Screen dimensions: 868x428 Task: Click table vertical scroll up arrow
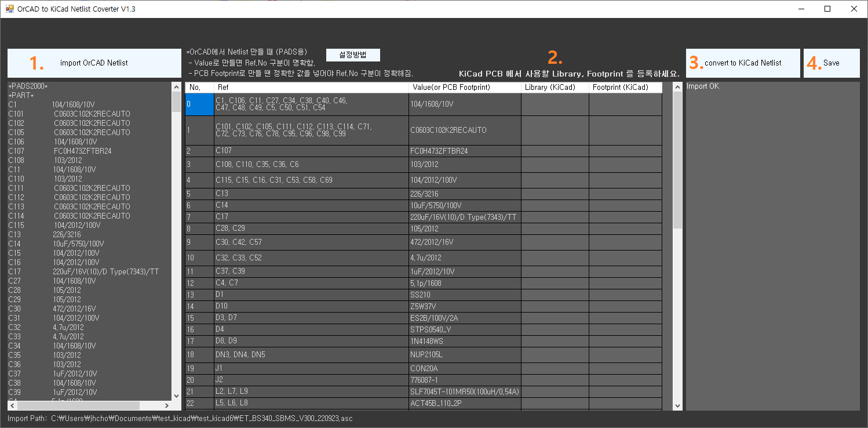tap(677, 87)
